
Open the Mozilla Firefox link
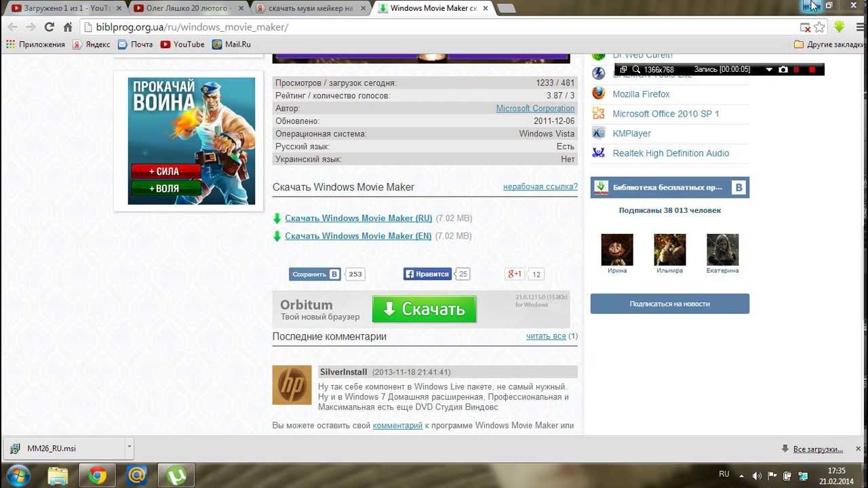coord(641,94)
